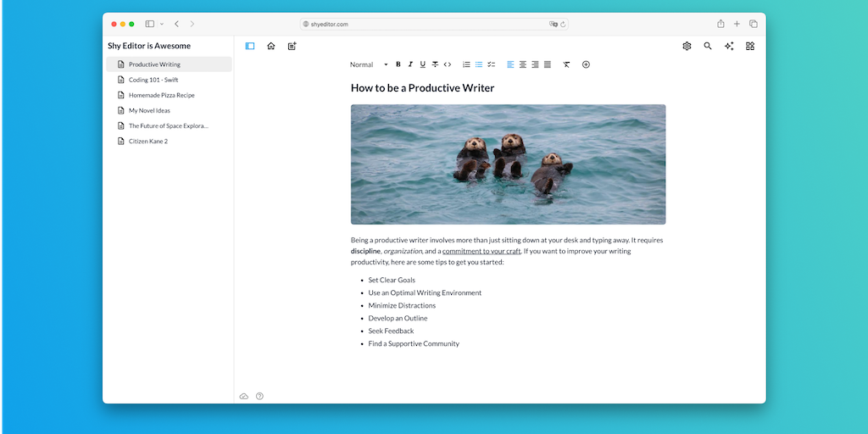868x434 pixels.
Task: Open the Normal text style dropdown
Action: 369,64
